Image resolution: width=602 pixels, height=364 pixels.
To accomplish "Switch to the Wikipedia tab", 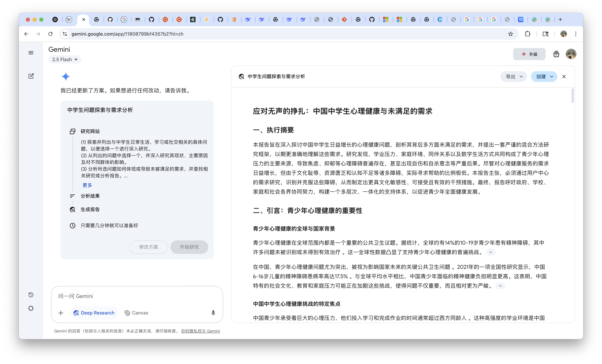I will pos(69,19).
